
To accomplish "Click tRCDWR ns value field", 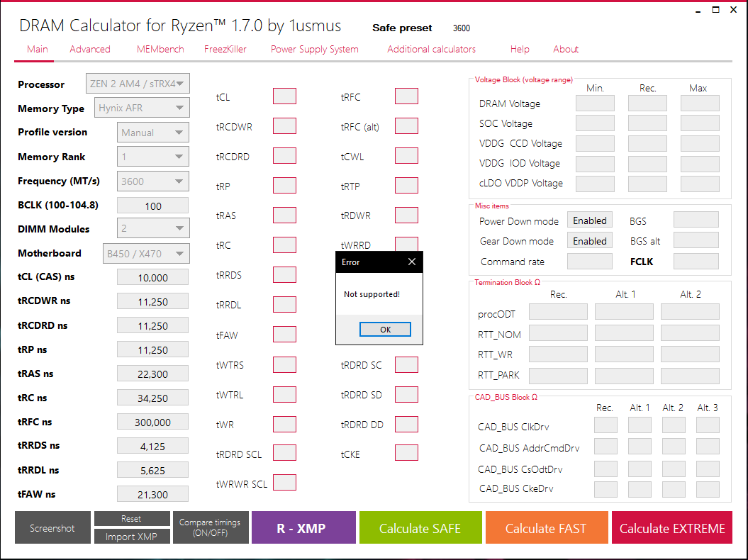I will pos(152,301).
